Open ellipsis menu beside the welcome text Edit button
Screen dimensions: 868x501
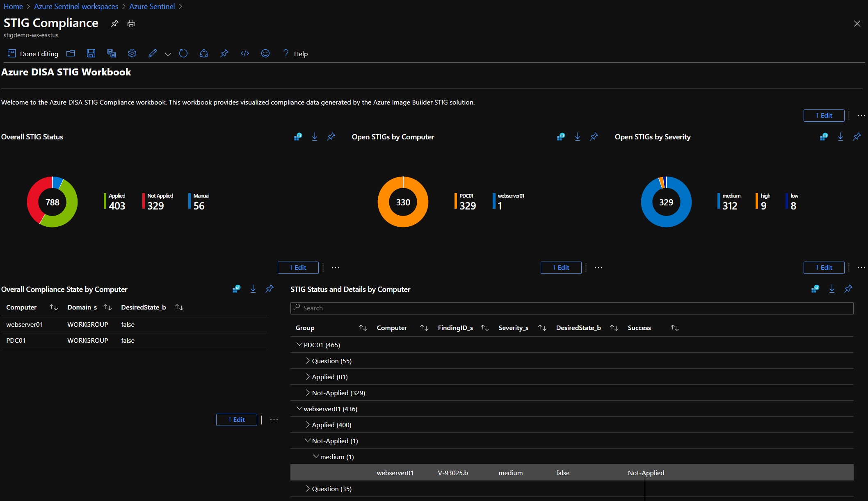(861, 116)
